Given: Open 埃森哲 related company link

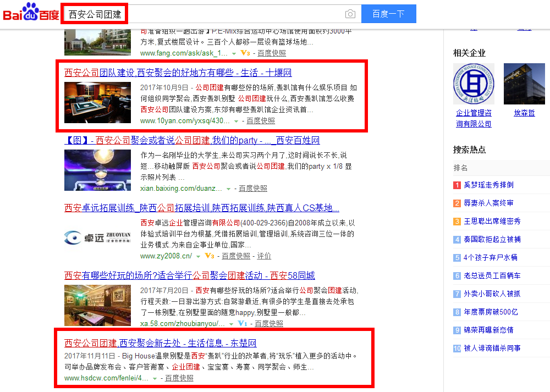Looking at the screenshot, I should click(524, 113).
